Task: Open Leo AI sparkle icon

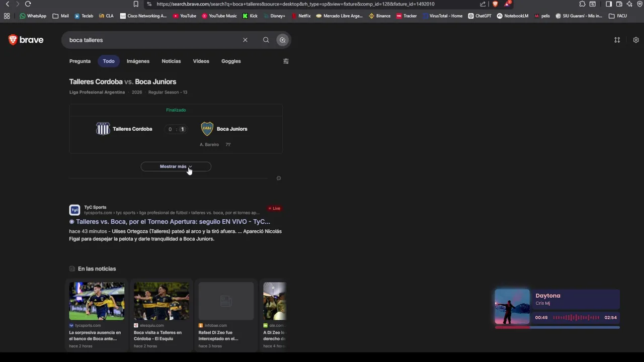Action: [629, 4]
